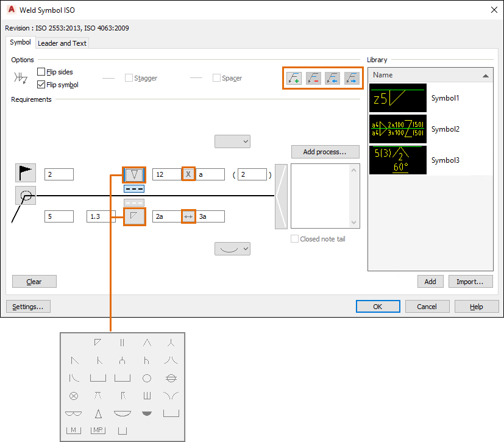Click the Add process... button
Screen dimensions: 504x442
click(x=325, y=152)
